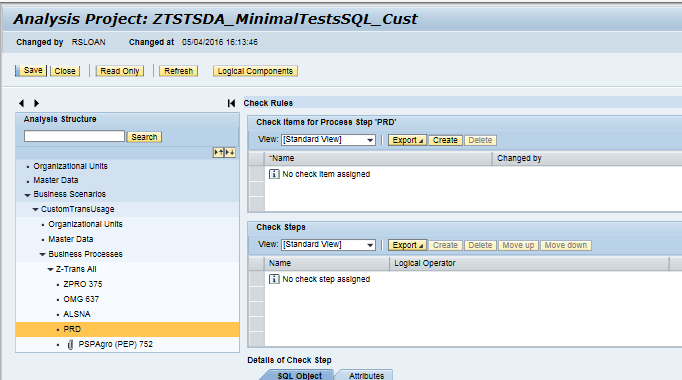682x380 pixels.
Task: Open Export menu in Check Items toolbar
Action: pyautogui.click(x=408, y=140)
